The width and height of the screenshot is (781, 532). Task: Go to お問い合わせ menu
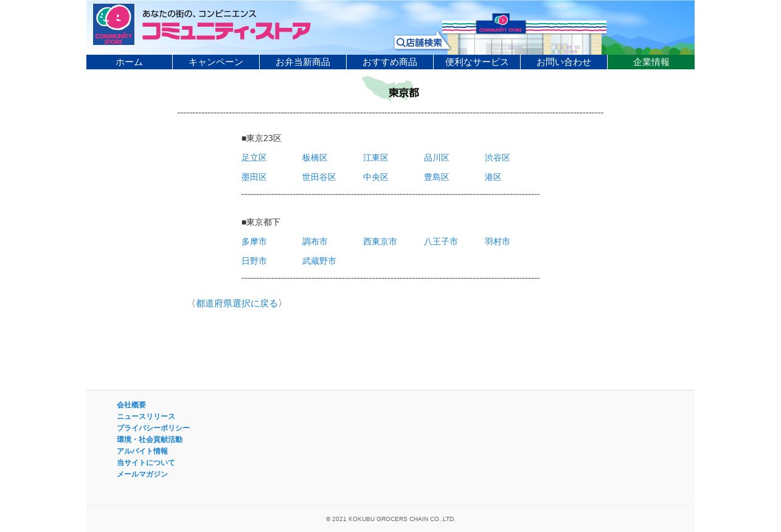(564, 62)
